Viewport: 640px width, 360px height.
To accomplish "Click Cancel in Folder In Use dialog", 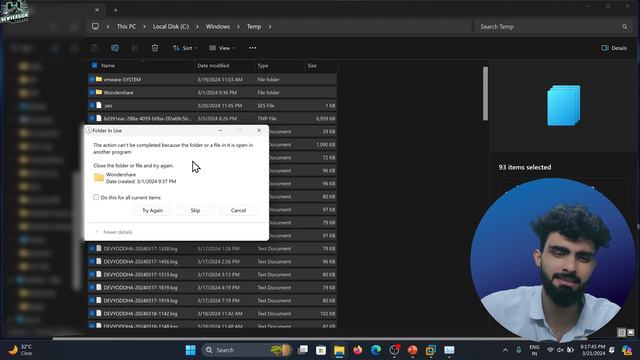I will (x=238, y=210).
